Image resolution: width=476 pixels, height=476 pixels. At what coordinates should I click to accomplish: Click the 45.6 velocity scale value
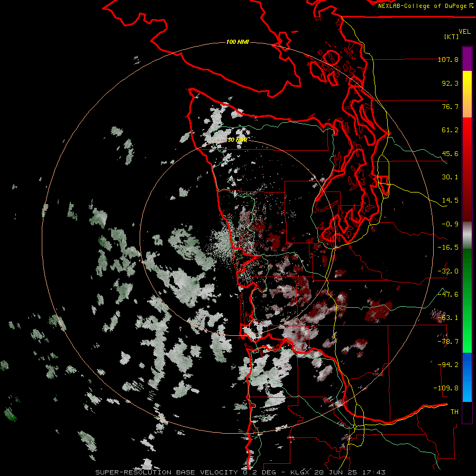click(450, 153)
